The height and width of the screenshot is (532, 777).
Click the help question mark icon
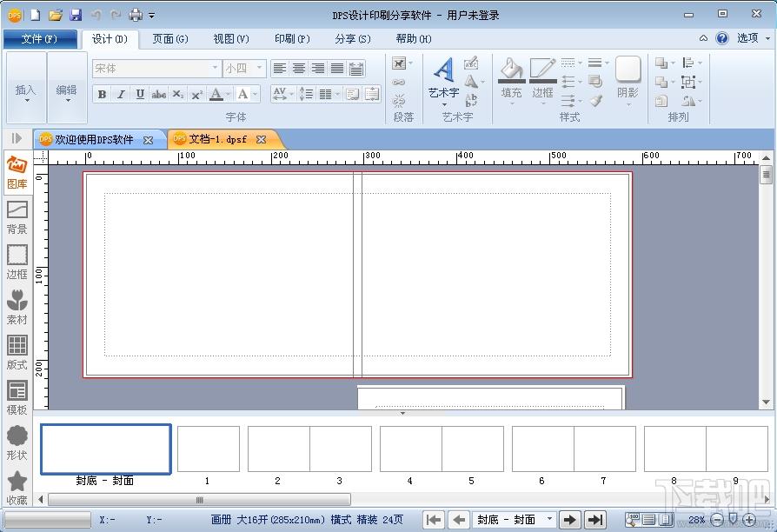coord(722,38)
